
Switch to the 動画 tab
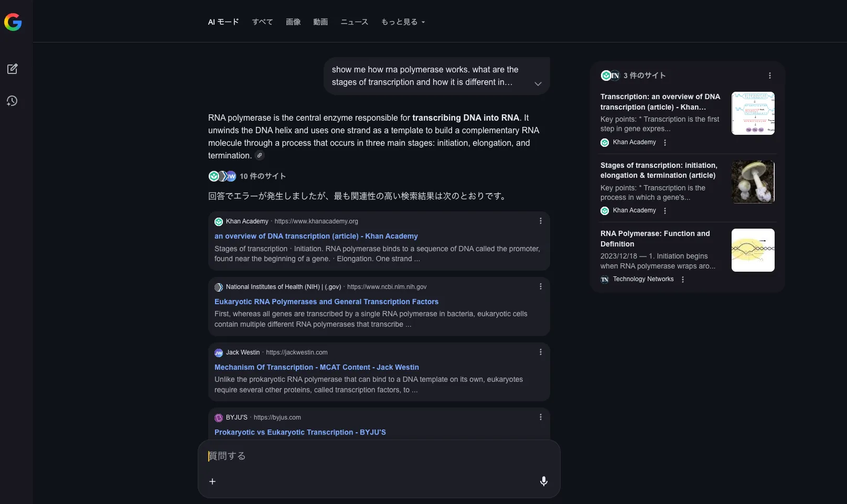point(320,22)
